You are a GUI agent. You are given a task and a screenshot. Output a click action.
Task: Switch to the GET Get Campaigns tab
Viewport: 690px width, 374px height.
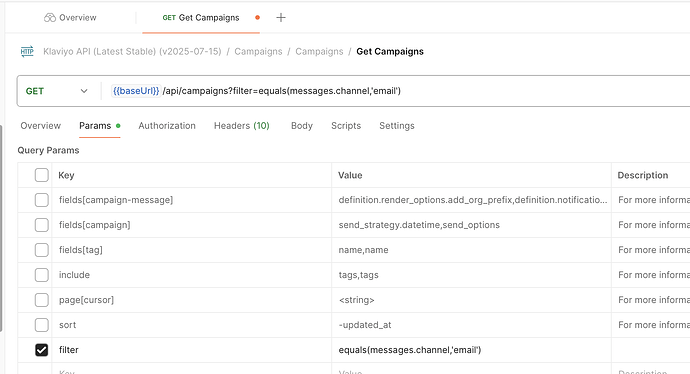(x=201, y=18)
